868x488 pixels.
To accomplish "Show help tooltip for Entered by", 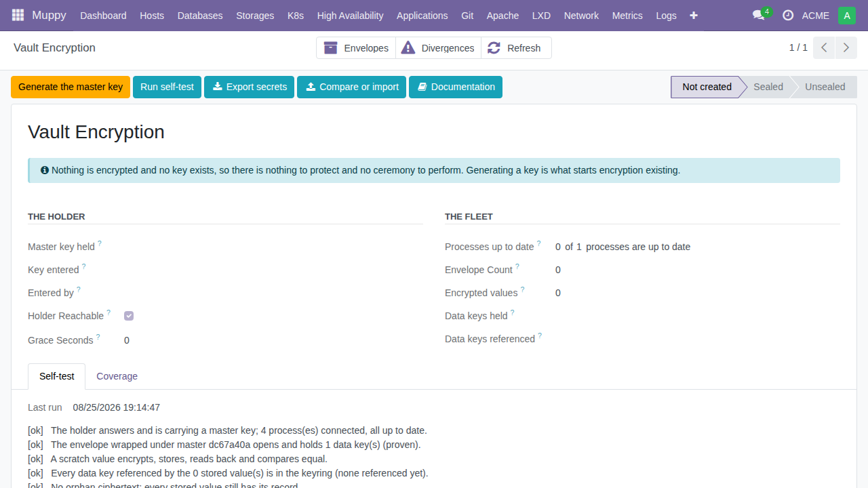I will click(x=79, y=289).
